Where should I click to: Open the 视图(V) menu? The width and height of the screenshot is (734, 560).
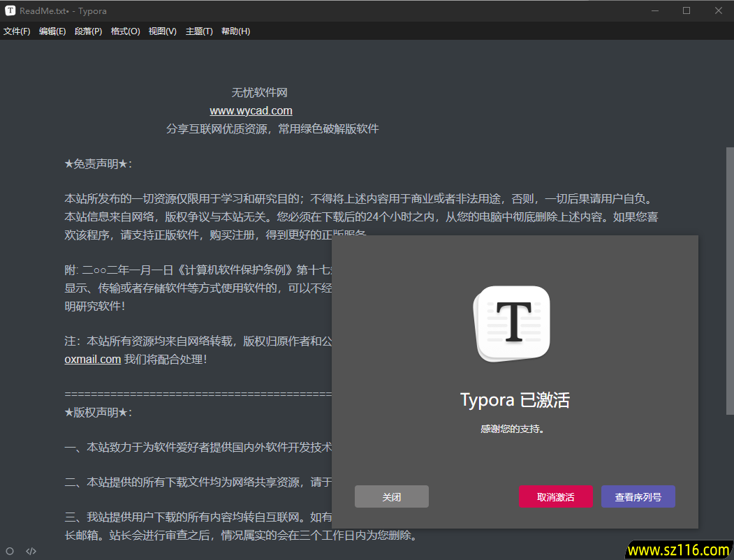click(162, 31)
